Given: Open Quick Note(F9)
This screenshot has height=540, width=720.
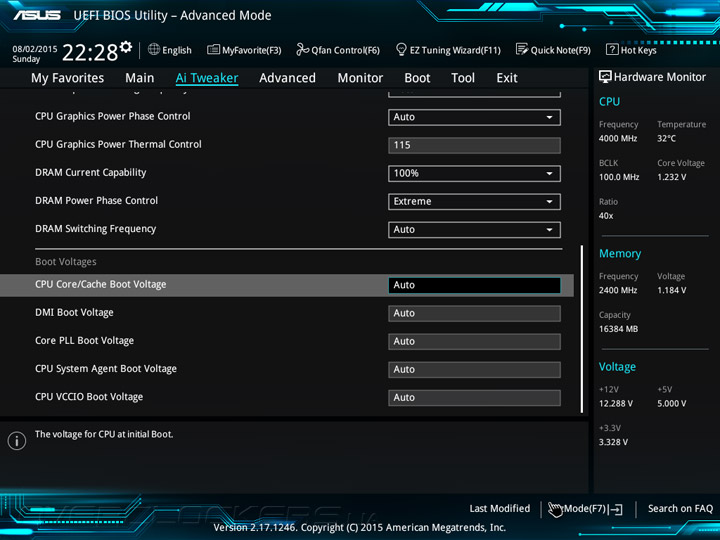Looking at the screenshot, I should click(553, 50).
